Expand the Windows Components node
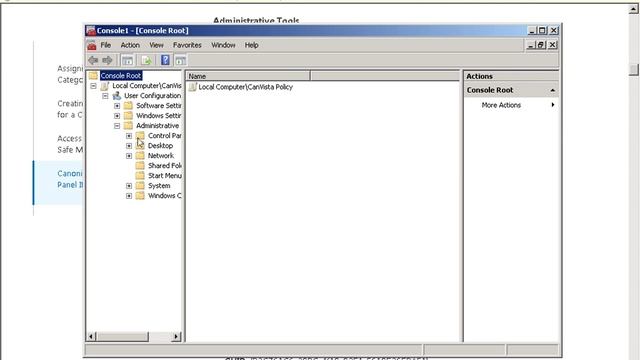 point(129,196)
